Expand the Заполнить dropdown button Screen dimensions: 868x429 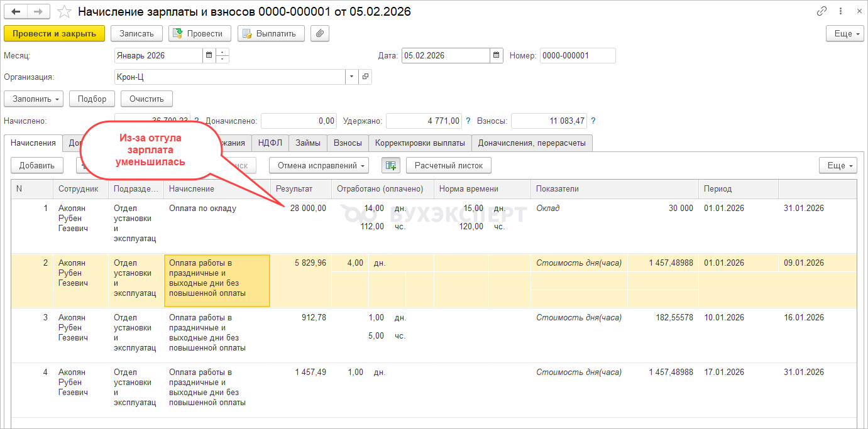[x=34, y=99]
